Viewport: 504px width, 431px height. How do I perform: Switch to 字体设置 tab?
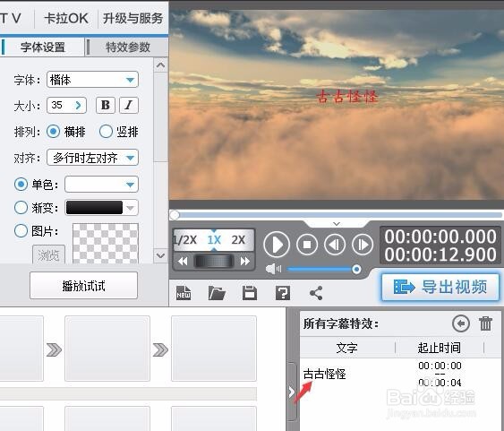[x=43, y=47]
